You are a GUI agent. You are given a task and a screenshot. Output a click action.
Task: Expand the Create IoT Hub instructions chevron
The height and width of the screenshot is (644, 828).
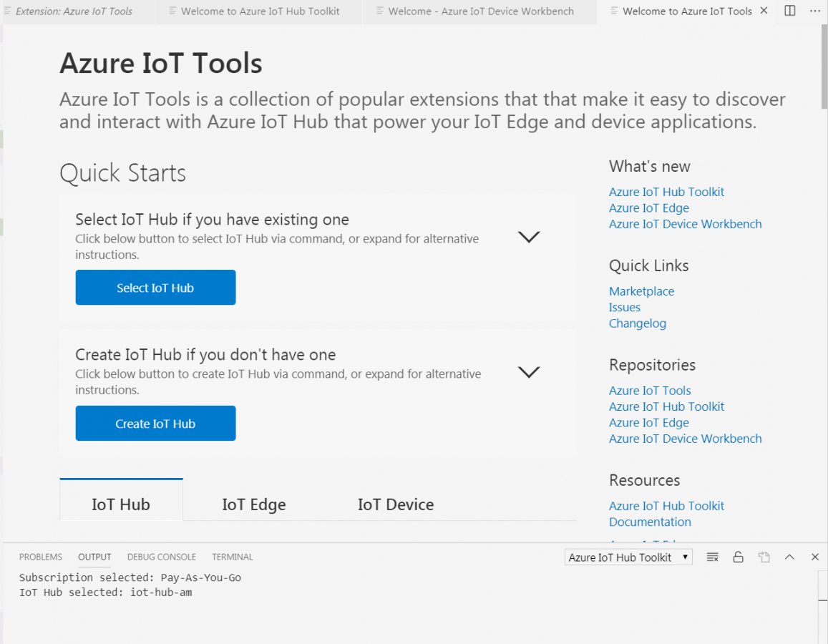[528, 372]
